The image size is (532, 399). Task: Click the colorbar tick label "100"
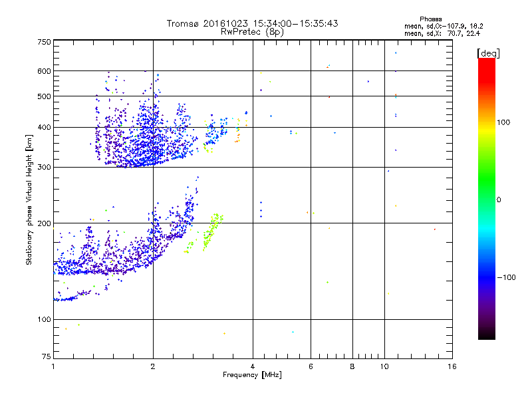(x=503, y=122)
